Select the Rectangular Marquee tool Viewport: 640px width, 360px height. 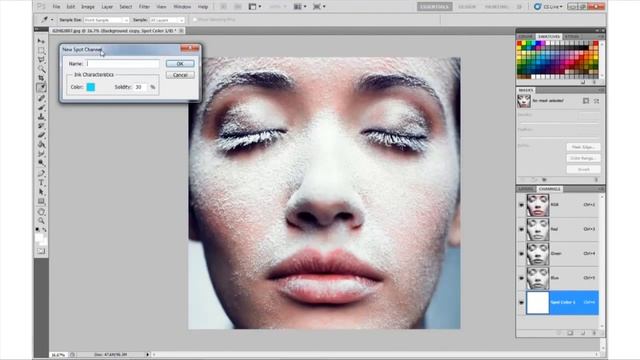41,50
